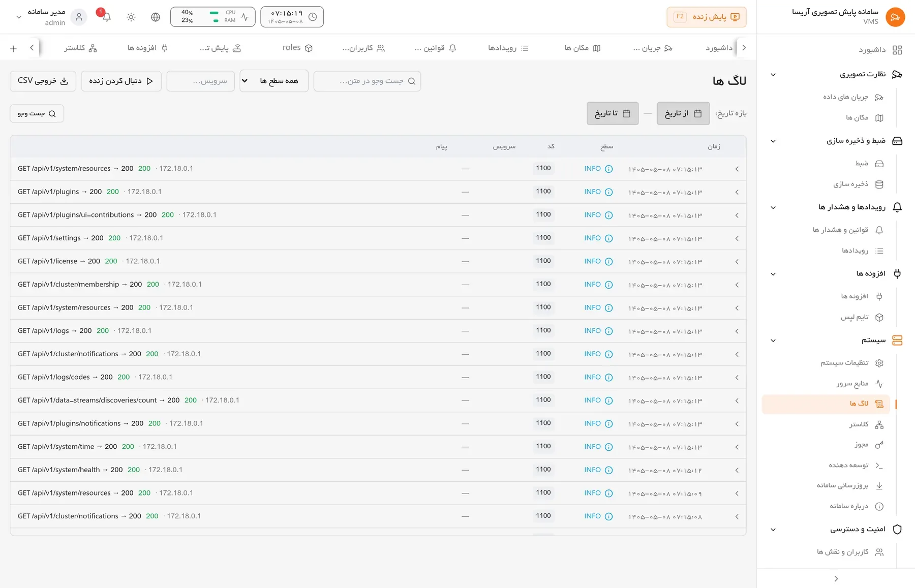Click دنبال کردن زنده live follow button
The width and height of the screenshot is (915, 588).
121,81
